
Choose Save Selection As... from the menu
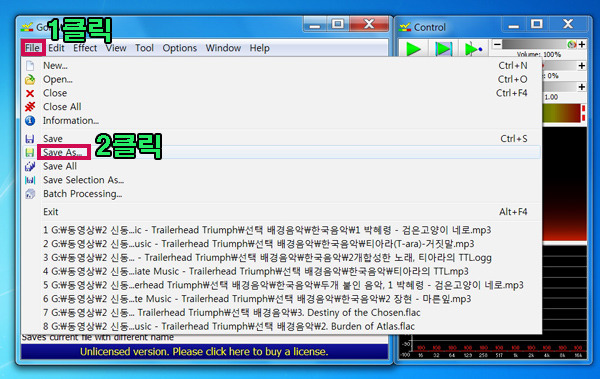[x=281, y=180]
